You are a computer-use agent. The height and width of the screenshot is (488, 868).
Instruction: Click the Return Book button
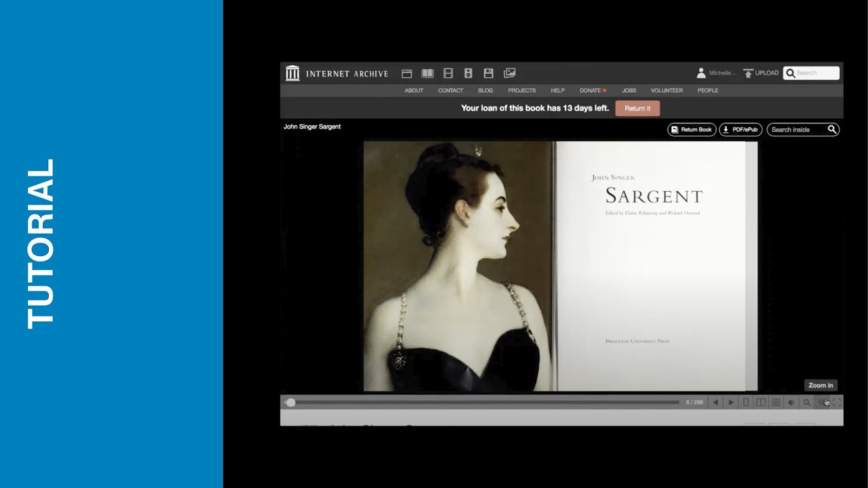692,129
